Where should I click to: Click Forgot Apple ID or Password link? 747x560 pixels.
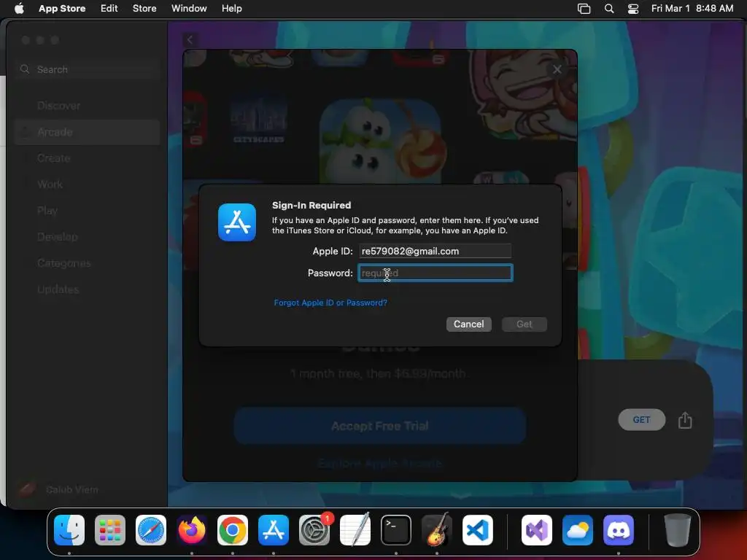click(x=330, y=303)
